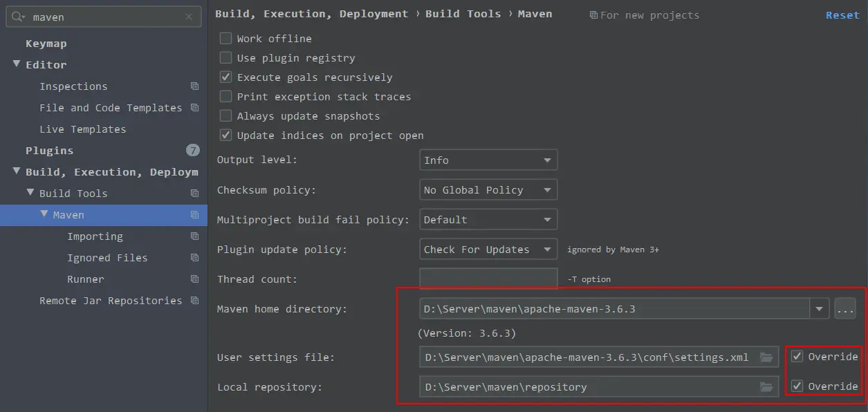Click the search magnifier icon

click(19, 17)
